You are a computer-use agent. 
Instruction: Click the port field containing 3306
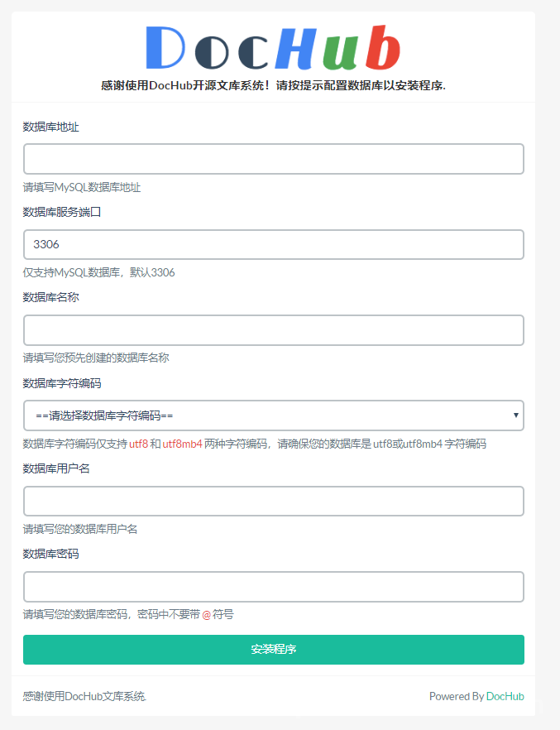pyautogui.click(x=273, y=244)
